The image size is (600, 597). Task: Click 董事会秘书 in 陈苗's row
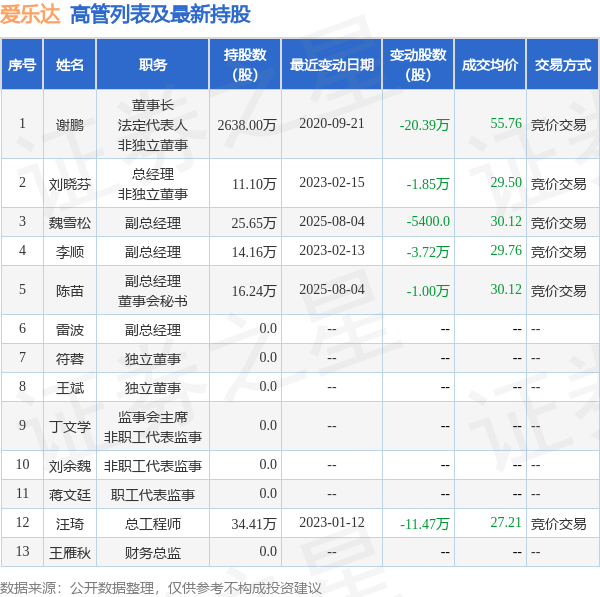(x=153, y=301)
